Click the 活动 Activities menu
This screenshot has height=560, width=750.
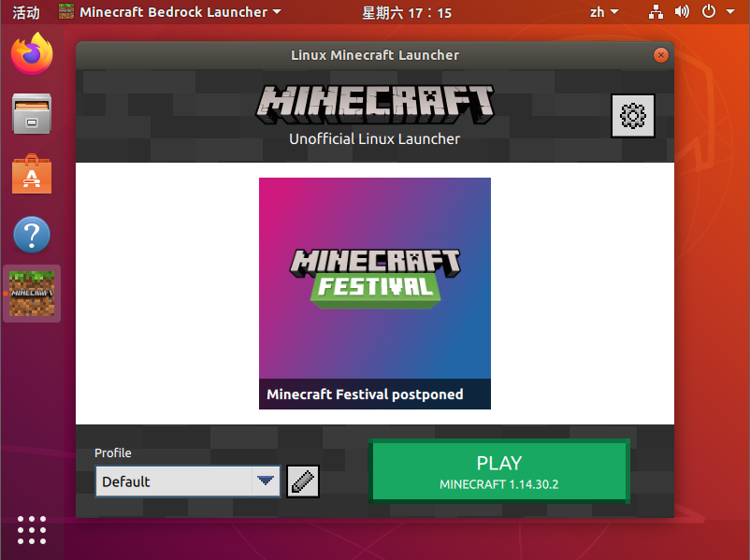[x=26, y=12]
